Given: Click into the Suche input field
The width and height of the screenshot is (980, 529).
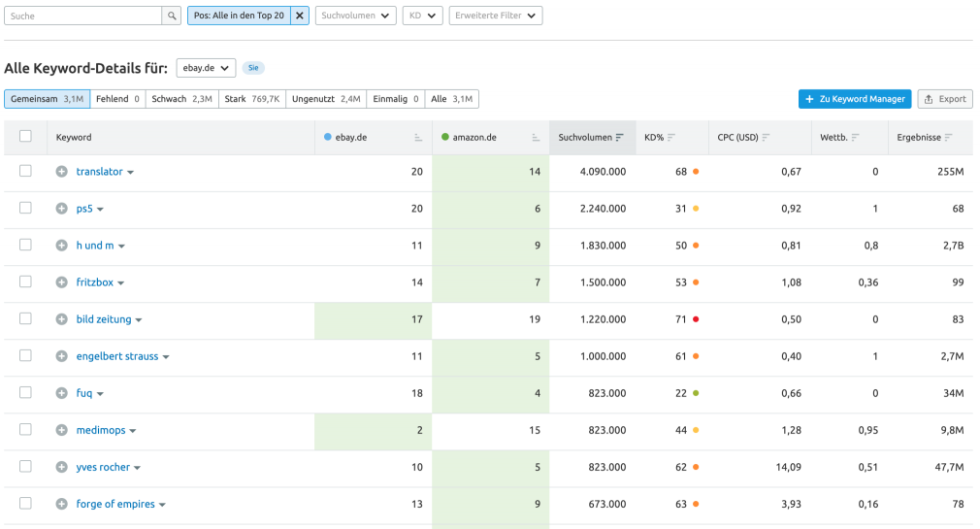Looking at the screenshot, I should 83,16.
